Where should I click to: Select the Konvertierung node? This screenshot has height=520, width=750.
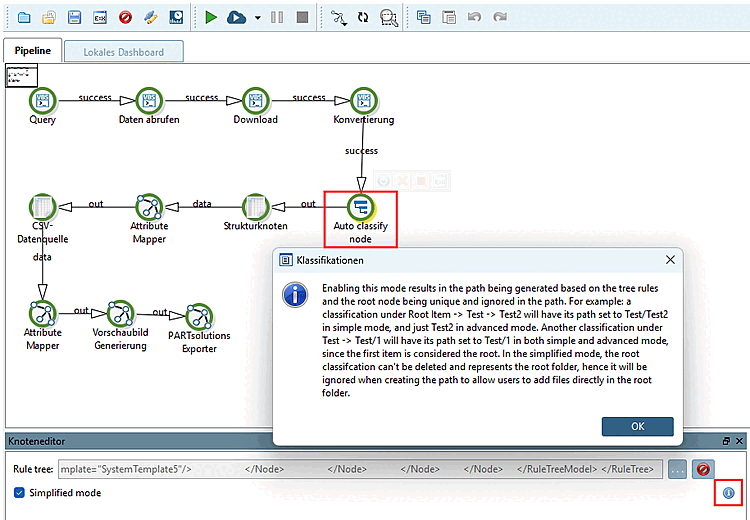pos(364,101)
